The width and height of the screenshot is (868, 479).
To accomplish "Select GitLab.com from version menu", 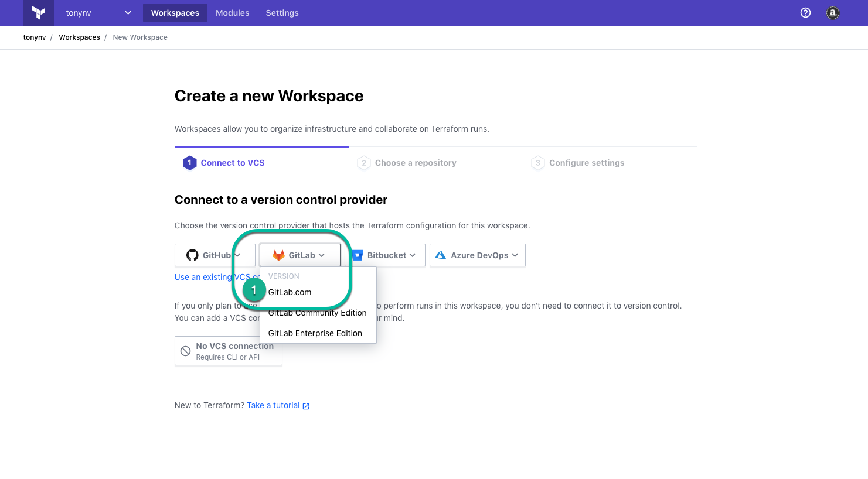I will pos(318,292).
